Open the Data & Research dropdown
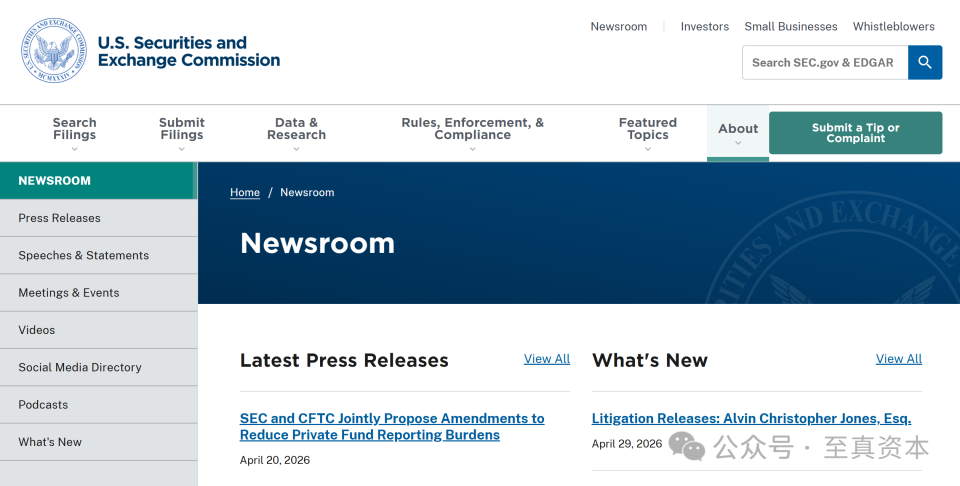960x486 pixels. tap(296, 133)
